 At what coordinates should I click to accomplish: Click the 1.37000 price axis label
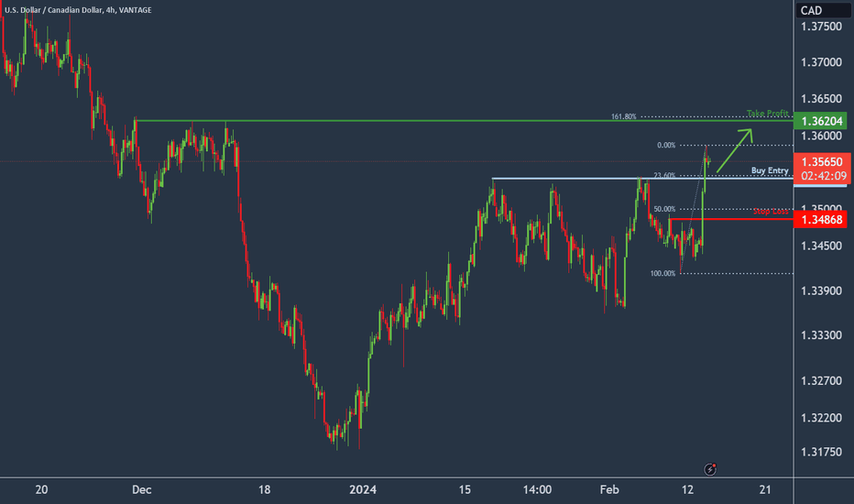click(821, 62)
